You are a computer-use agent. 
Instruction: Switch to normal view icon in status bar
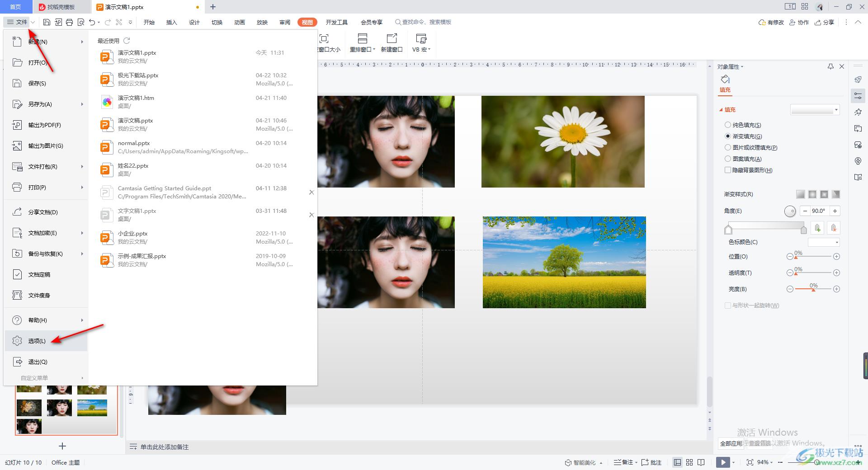point(677,462)
